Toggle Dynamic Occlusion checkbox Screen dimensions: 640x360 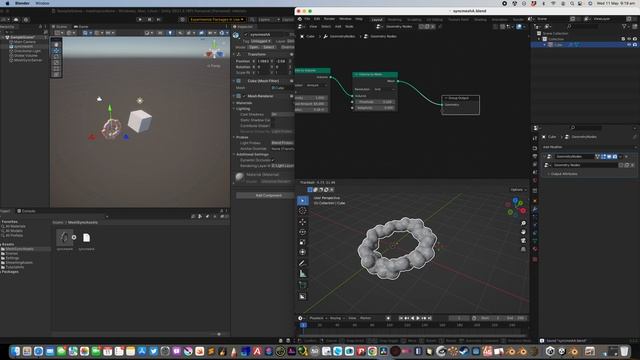273,160
